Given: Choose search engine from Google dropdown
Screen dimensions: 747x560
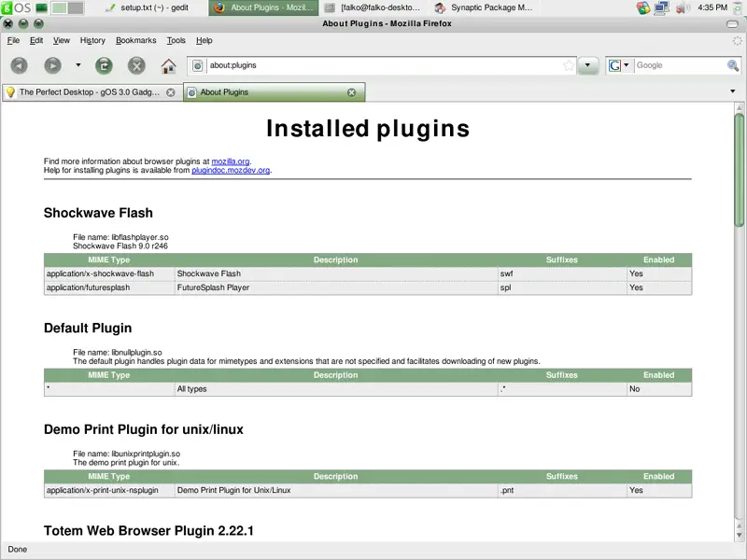Looking at the screenshot, I should (619, 65).
